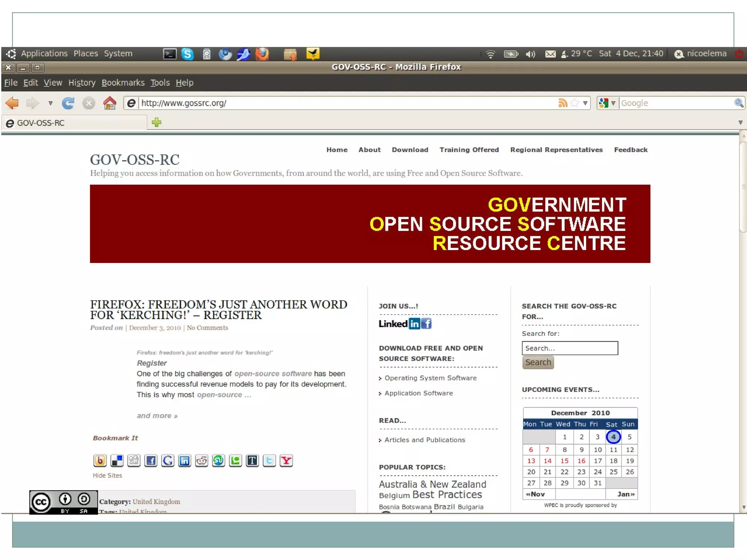Reload the current page
Screen dimensions: 747x560
click(68, 103)
